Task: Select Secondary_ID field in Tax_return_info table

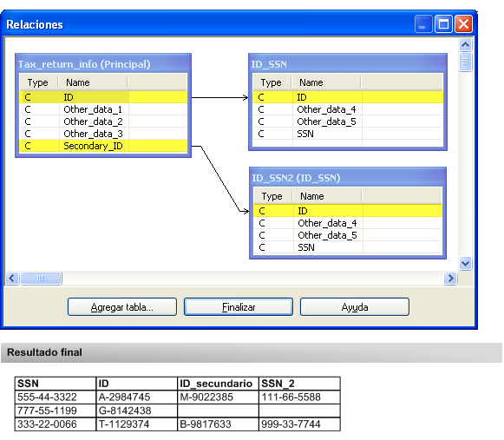Action: tap(103, 146)
